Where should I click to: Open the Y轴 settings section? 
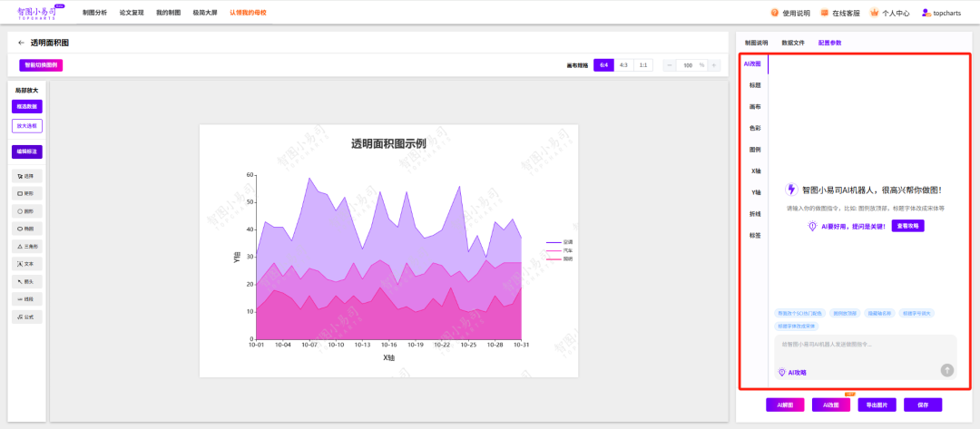754,192
